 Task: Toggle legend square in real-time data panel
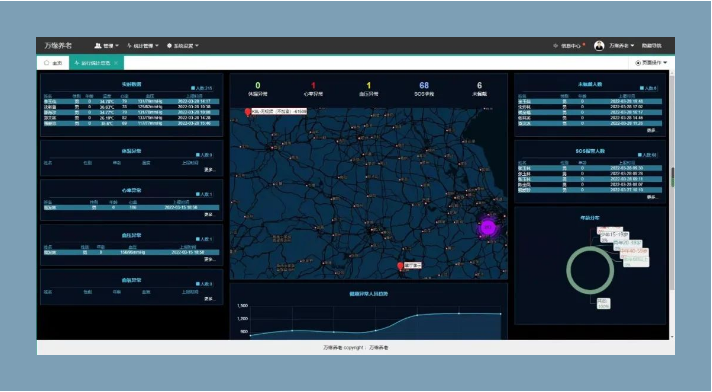193,88
